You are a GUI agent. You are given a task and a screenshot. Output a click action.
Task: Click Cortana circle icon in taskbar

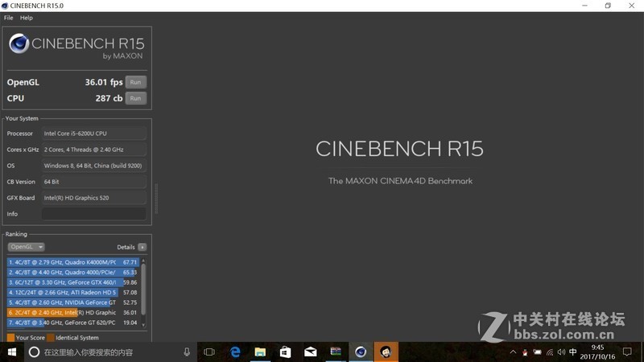(x=34, y=352)
